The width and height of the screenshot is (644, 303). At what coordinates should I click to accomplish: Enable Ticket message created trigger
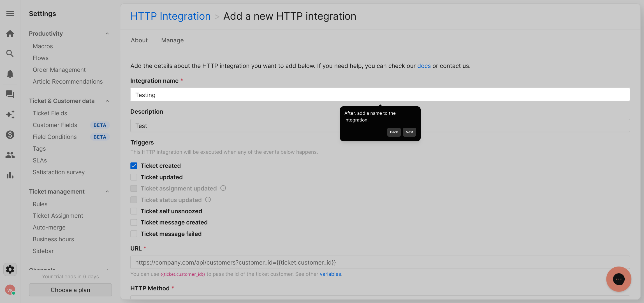[x=134, y=222]
